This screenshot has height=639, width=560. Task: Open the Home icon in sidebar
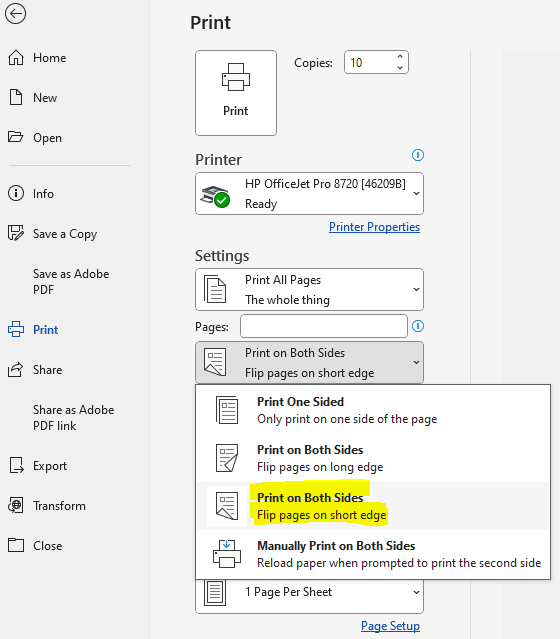[x=16, y=57]
